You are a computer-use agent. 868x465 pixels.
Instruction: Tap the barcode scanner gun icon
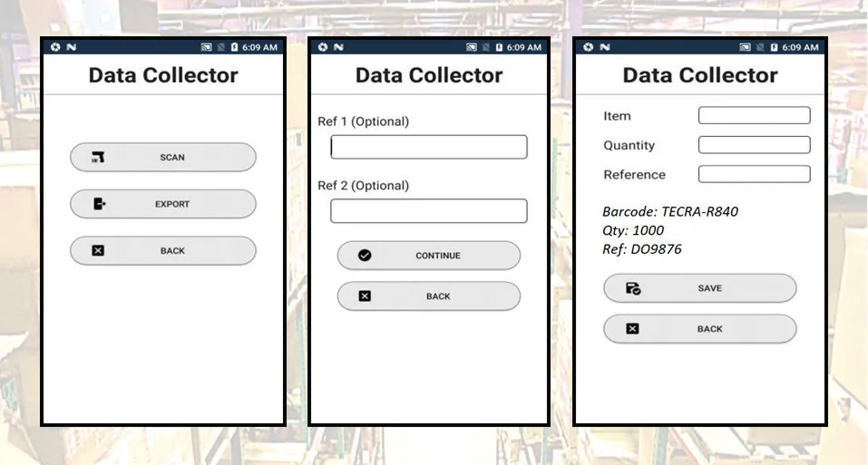pos(98,157)
